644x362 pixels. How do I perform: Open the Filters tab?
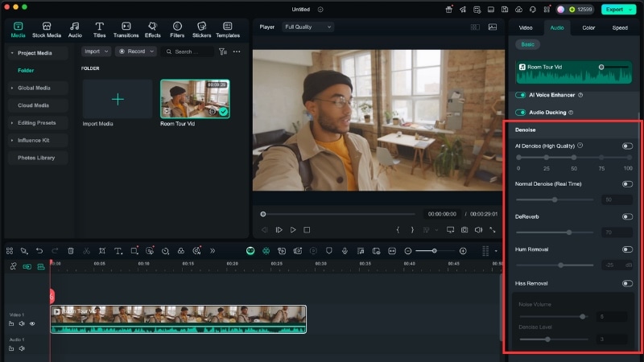177,30
